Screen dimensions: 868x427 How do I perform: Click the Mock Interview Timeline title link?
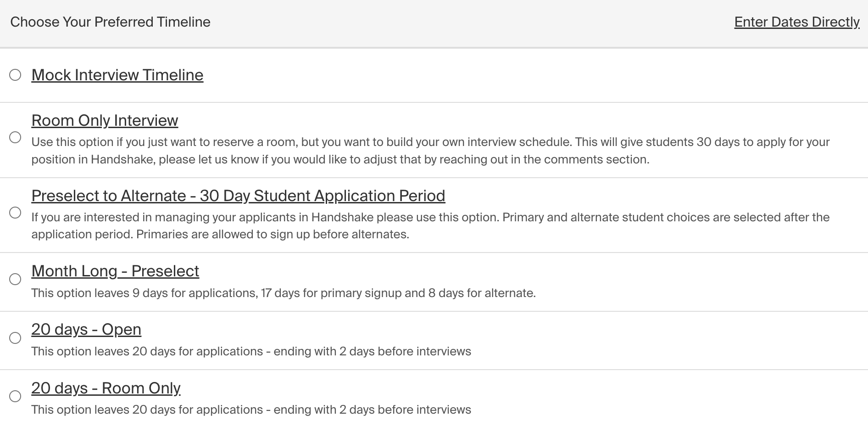coord(117,75)
